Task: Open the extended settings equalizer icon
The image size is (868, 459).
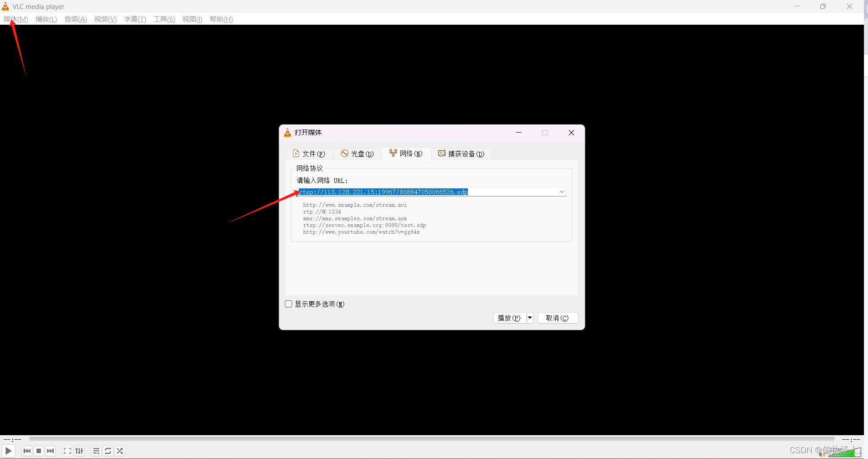Action: pyautogui.click(x=79, y=451)
